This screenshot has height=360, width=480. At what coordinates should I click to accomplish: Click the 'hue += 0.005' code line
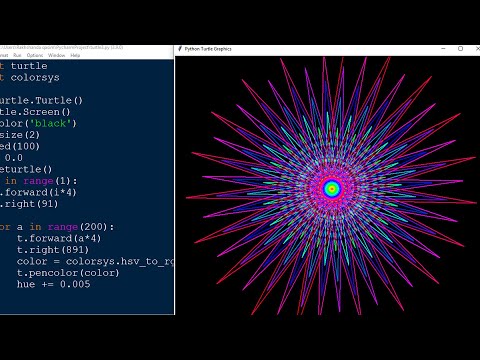coord(53,284)
